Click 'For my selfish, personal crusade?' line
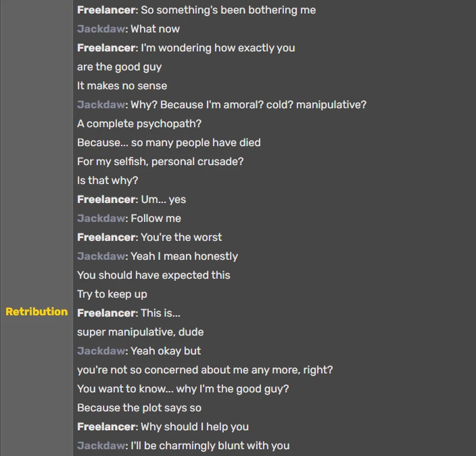 coord(160,161)
